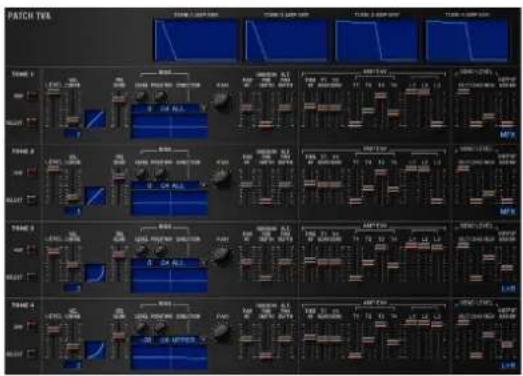Image resolution: width=523 pixels, height=376 pixels.
Task: Click the Tone 4 bias graph display
Action: click(x=169, y=357)
